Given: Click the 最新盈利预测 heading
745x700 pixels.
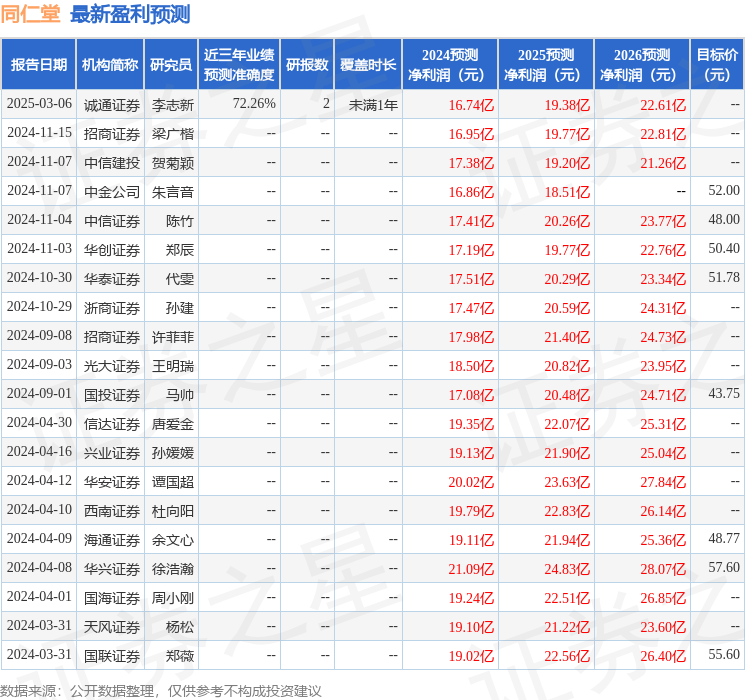Looking at the screenshot, I should click(130, 14).
